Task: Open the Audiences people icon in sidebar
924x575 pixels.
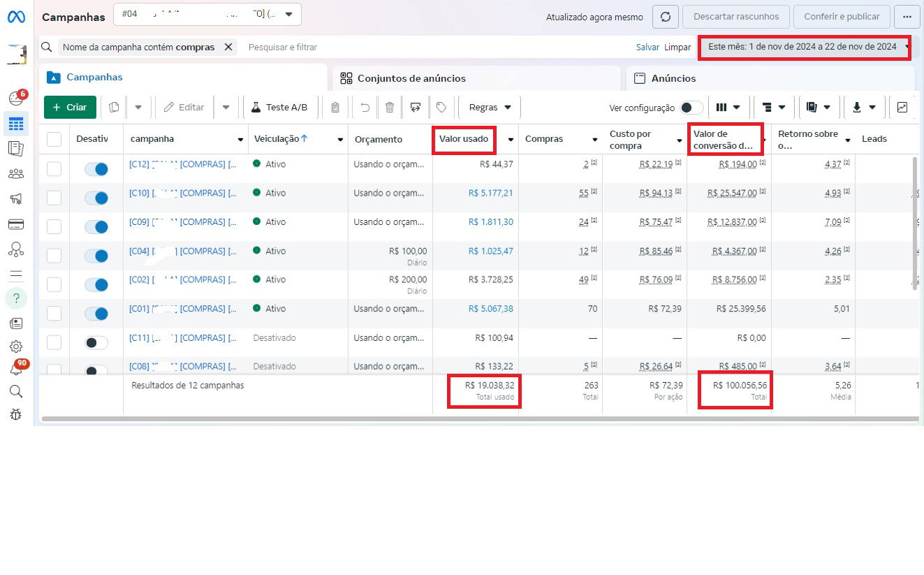Action: [x=16, y=174]
